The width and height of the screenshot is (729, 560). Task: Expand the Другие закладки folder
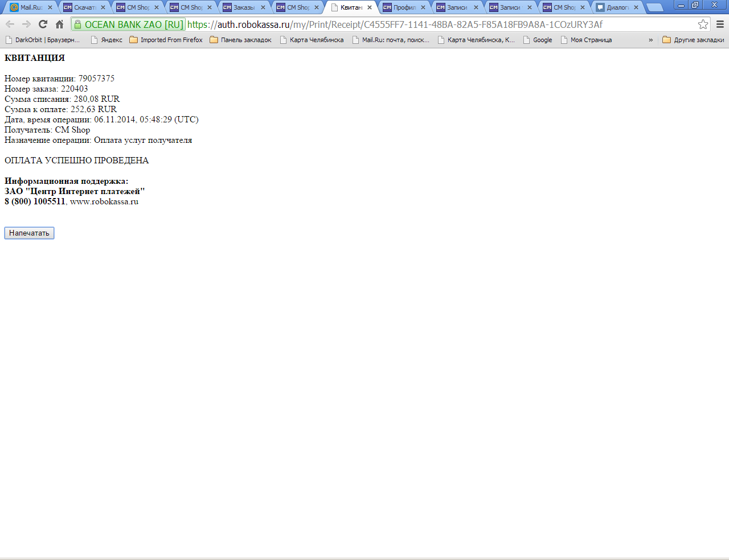[x=693, y=40]
